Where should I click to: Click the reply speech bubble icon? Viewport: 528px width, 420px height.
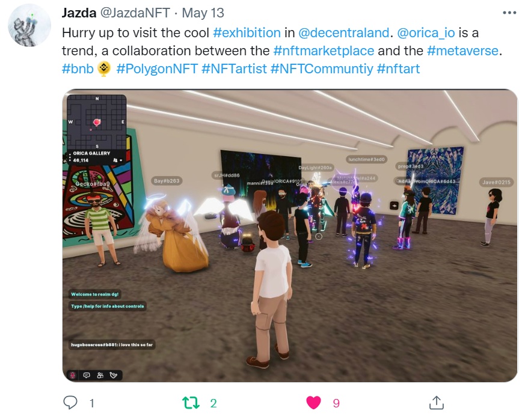click(70, 403)
